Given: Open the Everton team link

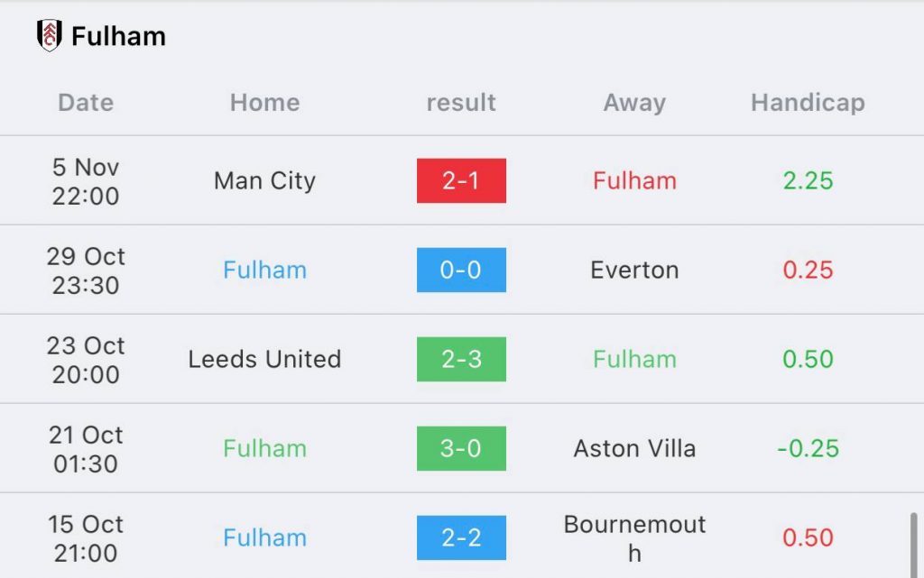Looking at the screenshot, I should point(634,270).
